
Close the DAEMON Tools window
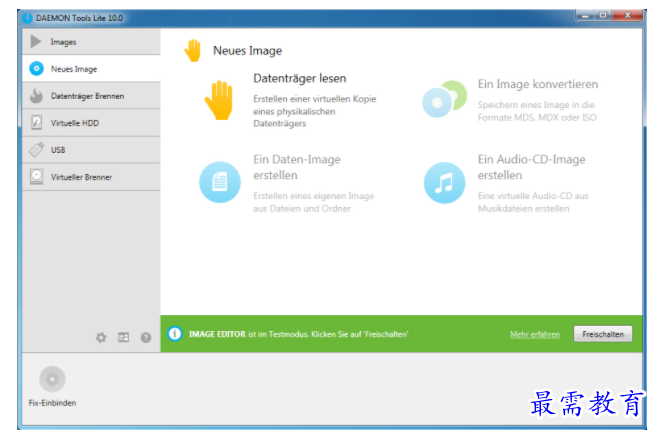pos(627,15)
